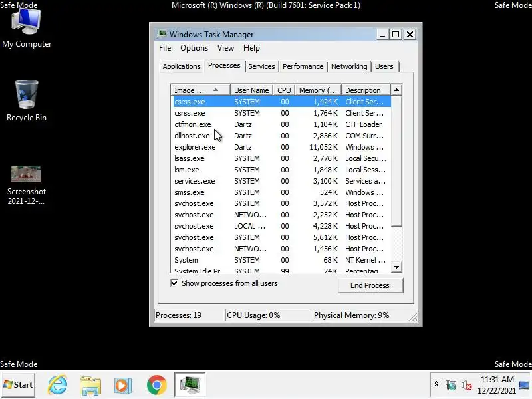Switch to the Applications tab
This screenshot has width=532, height=399.
click(182, 66)
